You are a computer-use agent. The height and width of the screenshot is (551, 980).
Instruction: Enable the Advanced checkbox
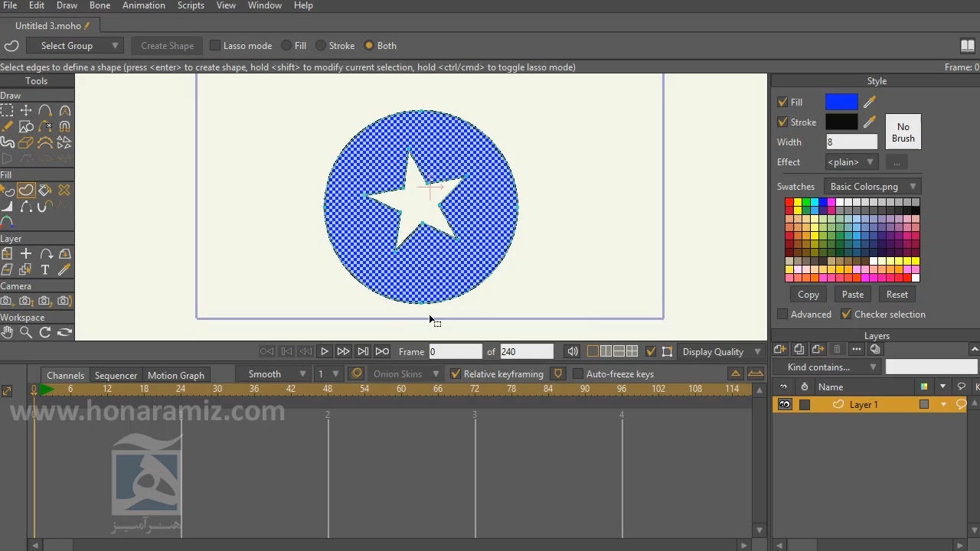coord(782,315)
